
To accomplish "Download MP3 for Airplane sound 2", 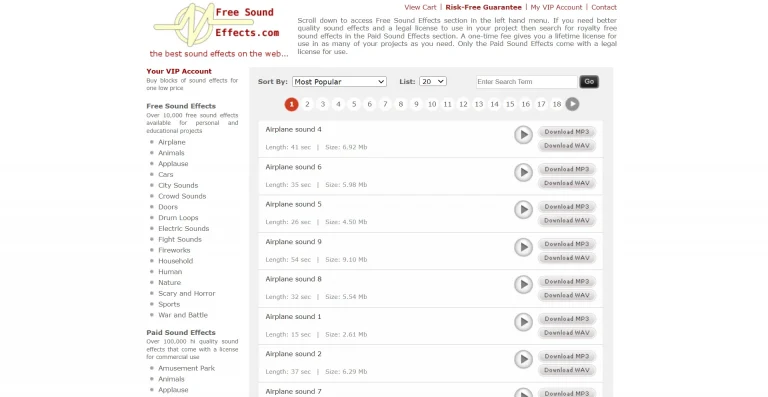I will pyautogui.click(x=567, y=356).
